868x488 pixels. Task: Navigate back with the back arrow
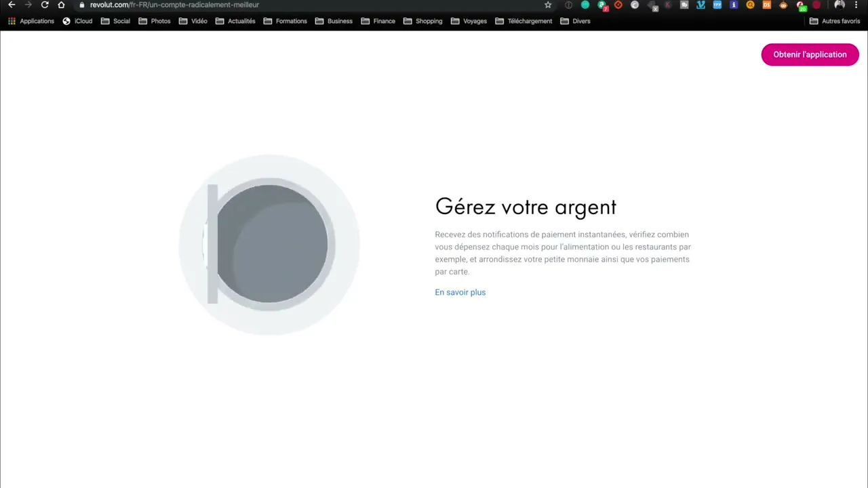click(12, 5)
